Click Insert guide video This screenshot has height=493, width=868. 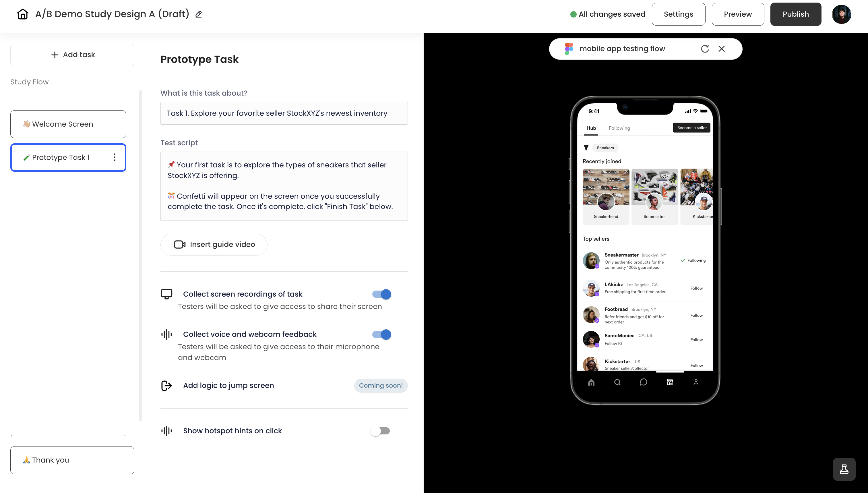214,244
